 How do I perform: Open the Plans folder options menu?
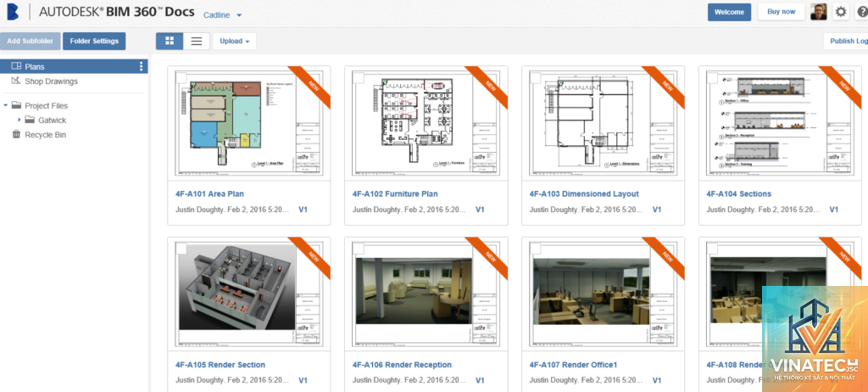[x=142, y=66]
